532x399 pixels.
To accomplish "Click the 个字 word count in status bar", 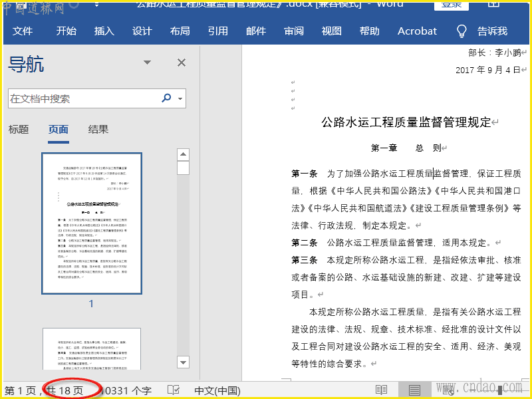I will click(126, 391).
